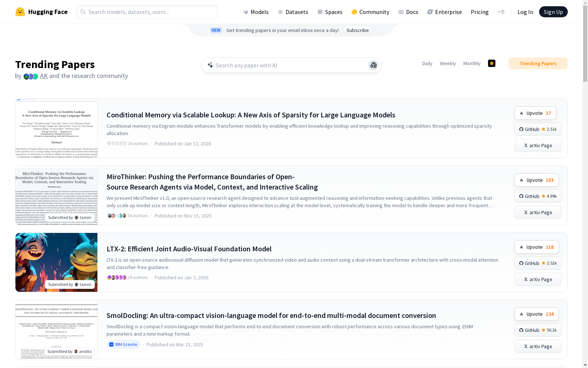588x368 pixels.
Task: Open the AK profile link
Action: 44,76
